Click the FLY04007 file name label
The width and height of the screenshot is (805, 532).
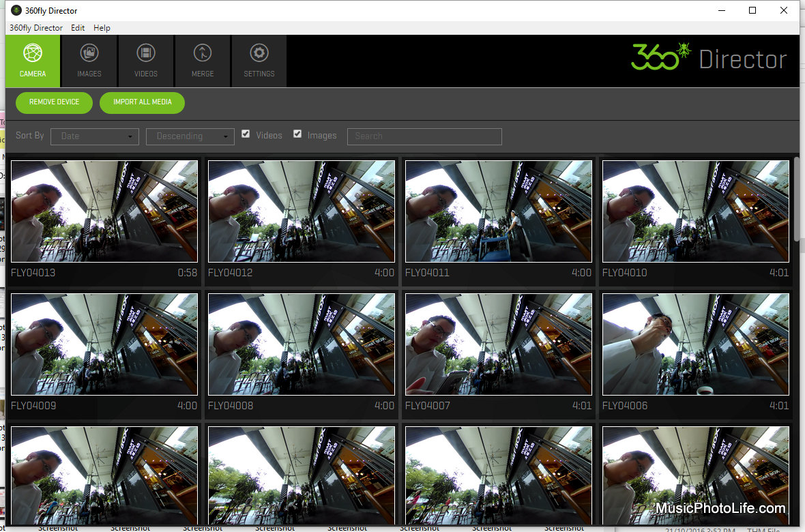(428, 406)
